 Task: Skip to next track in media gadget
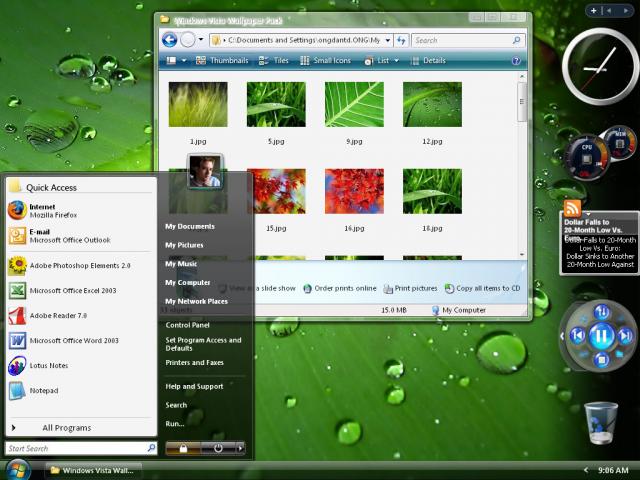626,336
